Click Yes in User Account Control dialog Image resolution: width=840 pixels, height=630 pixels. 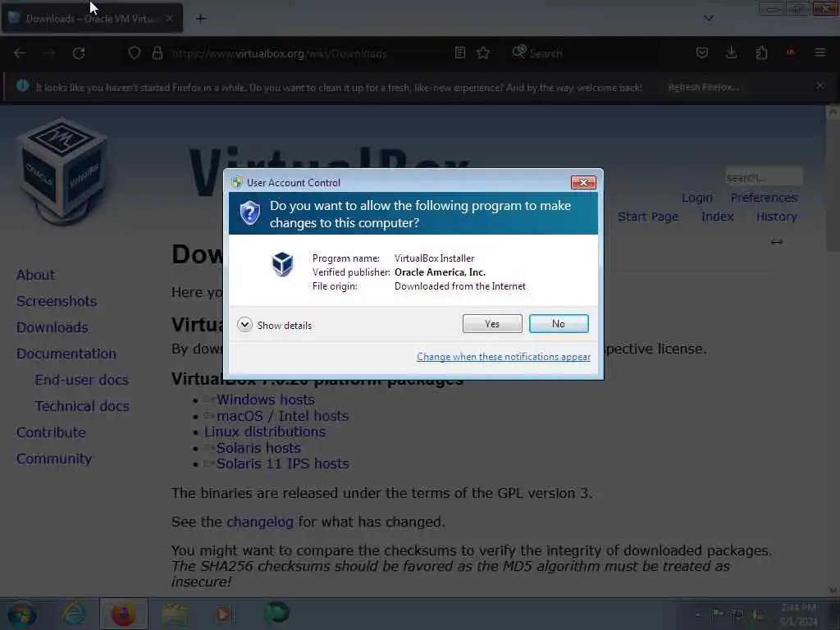492,323
